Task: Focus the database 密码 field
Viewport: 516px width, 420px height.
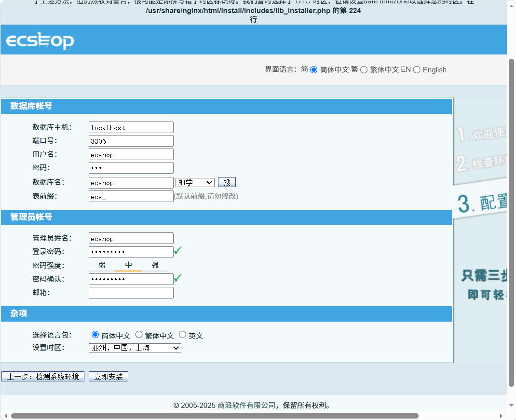Action: click(131, 168)
